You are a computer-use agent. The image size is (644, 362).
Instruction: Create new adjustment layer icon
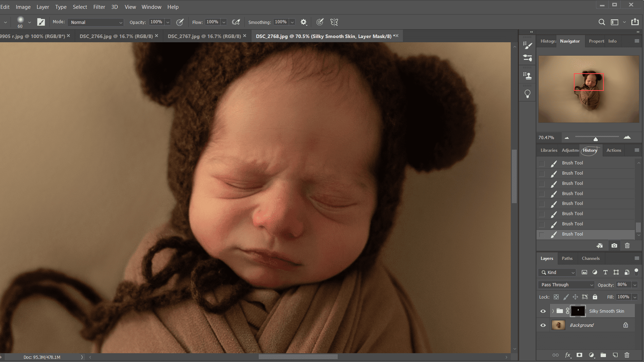(591, 355)
